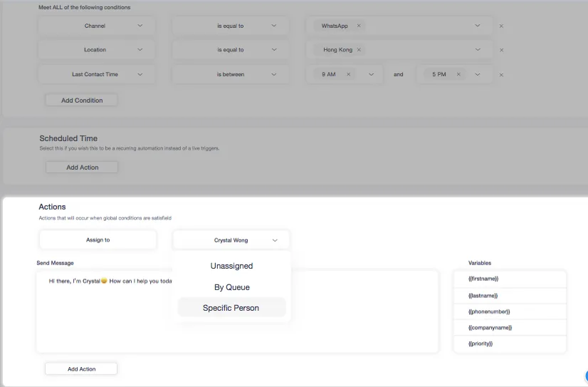Open the Location row's 'is equal to' operator dropdown
The height and width of the screenshot is (387, 588).
tap(230, 50)
